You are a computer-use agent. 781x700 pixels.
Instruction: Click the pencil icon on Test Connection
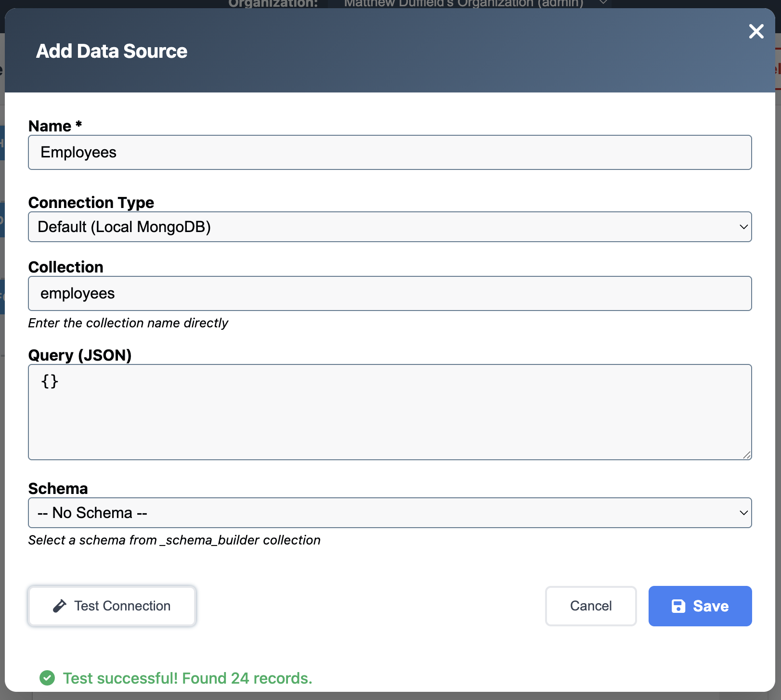(59, 606)
